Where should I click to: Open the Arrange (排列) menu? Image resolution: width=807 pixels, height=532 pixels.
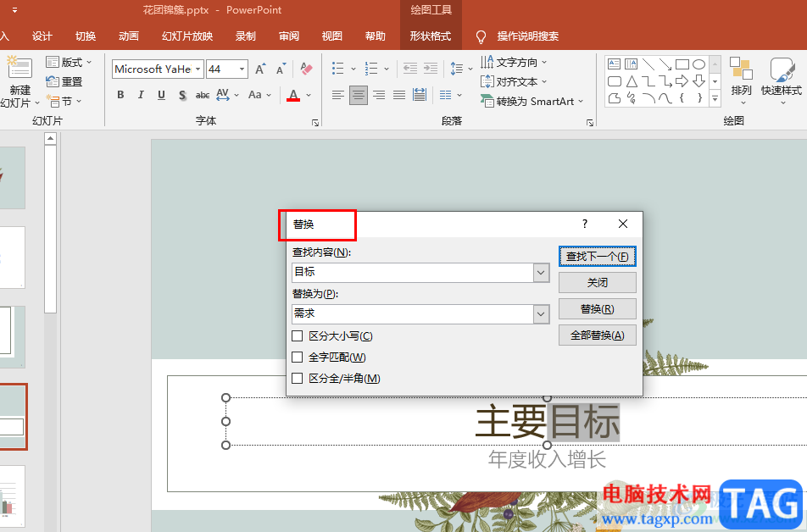(741, 81)
